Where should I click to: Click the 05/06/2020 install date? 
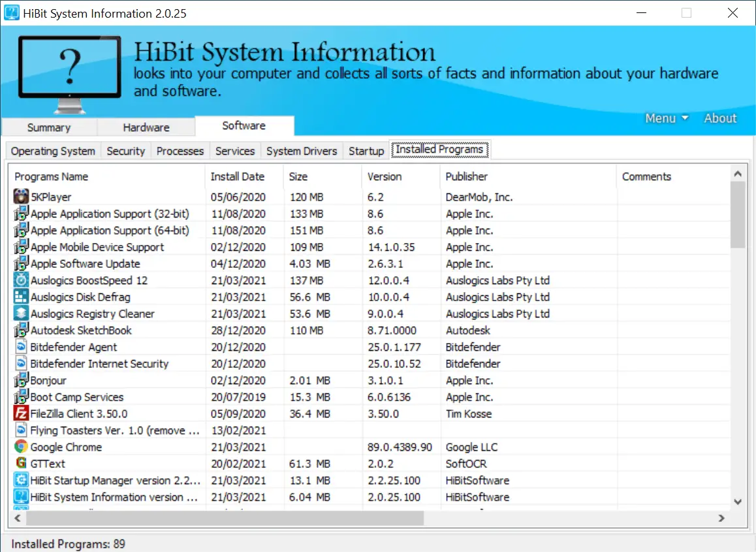pyautogui.click(x=238, y=197)
